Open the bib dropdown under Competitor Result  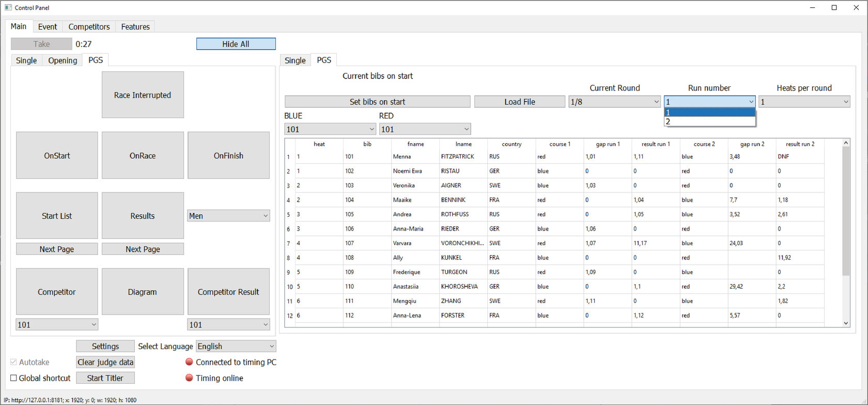[x=228, y=325]
